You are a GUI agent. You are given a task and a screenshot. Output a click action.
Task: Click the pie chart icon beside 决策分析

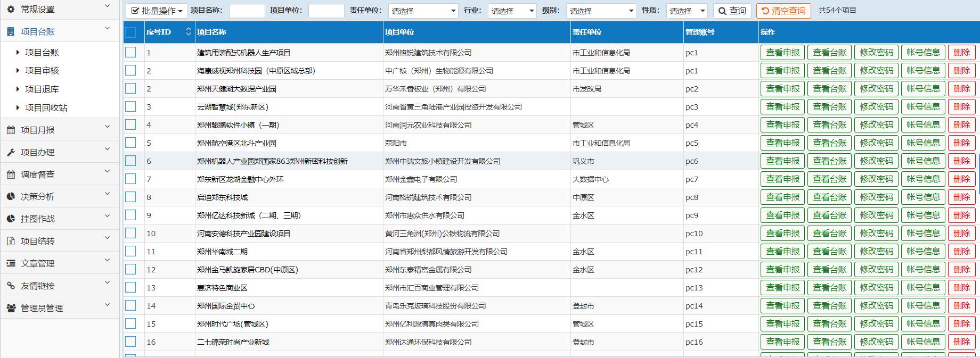[x=11, y=196]
